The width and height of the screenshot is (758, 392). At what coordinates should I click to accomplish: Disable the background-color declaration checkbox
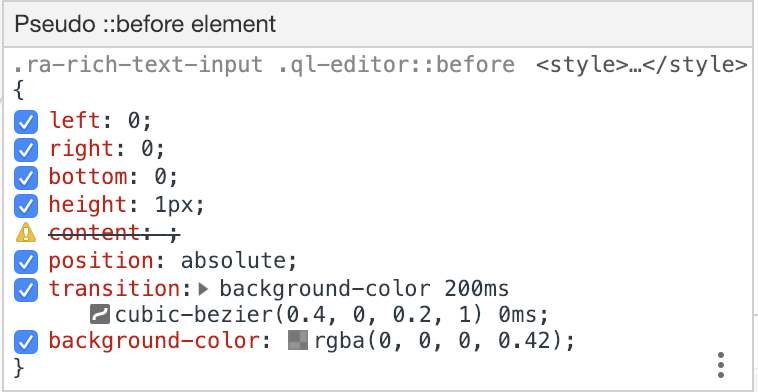click(26, 342)
